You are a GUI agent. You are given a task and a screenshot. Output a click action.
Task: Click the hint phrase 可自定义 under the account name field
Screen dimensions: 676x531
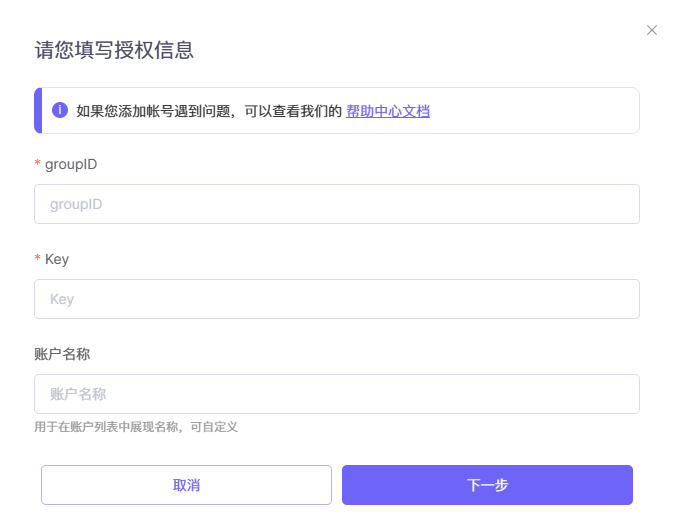point(214,427)
